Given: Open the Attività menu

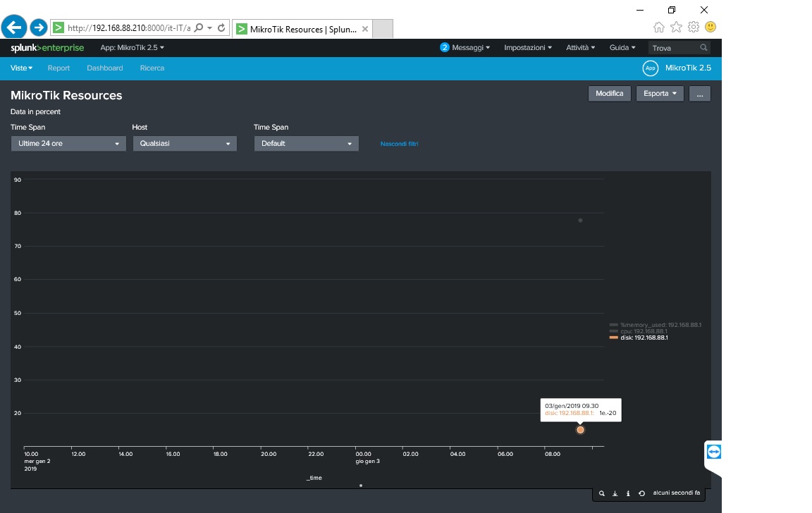Looking at the screenshot, I should tap(580, 48).
